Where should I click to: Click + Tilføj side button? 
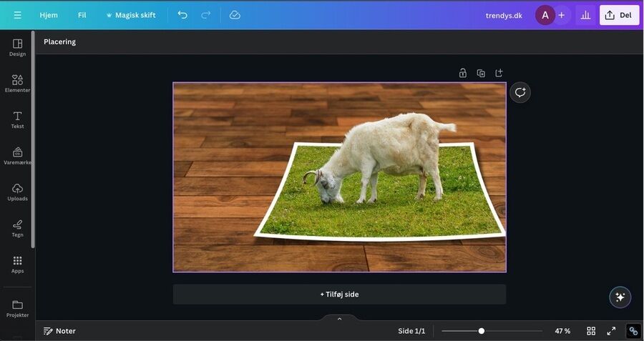339,295
